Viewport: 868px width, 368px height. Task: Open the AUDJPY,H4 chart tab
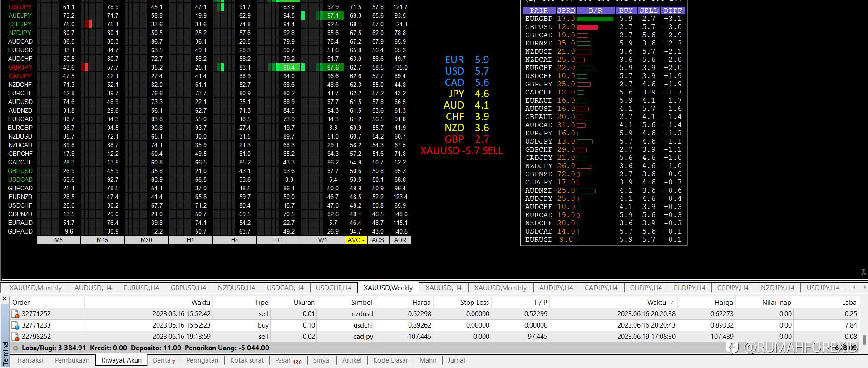click(556, 288)
